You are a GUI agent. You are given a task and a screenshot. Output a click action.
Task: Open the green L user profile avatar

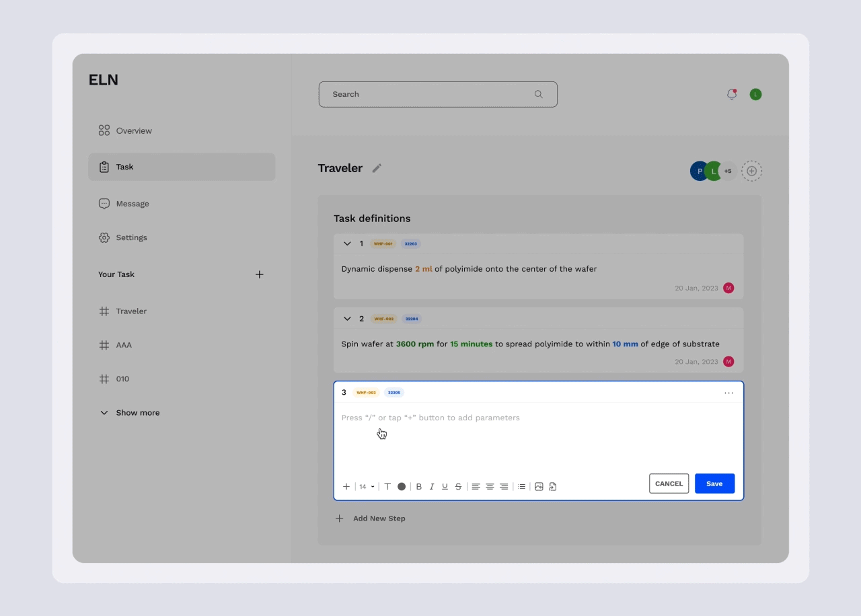click(x=755, y=94)
